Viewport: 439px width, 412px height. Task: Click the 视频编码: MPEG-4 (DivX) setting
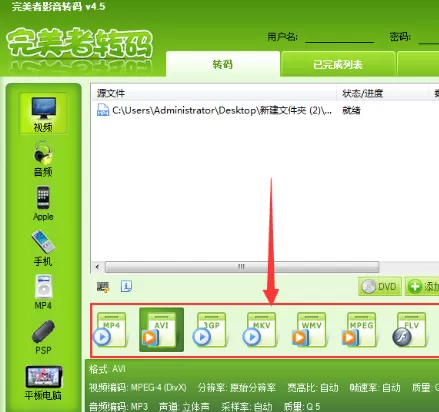point(138,388)
